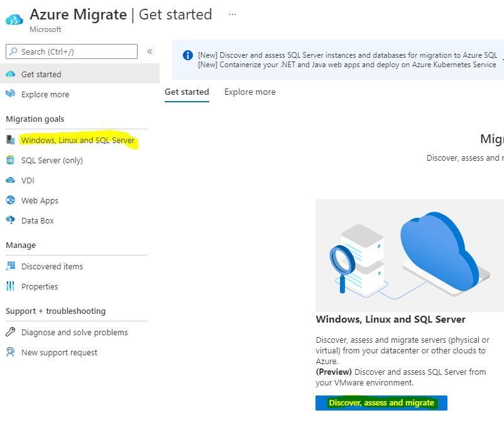This screenshot has width=504, height=430.
Task: Select Get started in the sidebar
Action: point(80,74)
